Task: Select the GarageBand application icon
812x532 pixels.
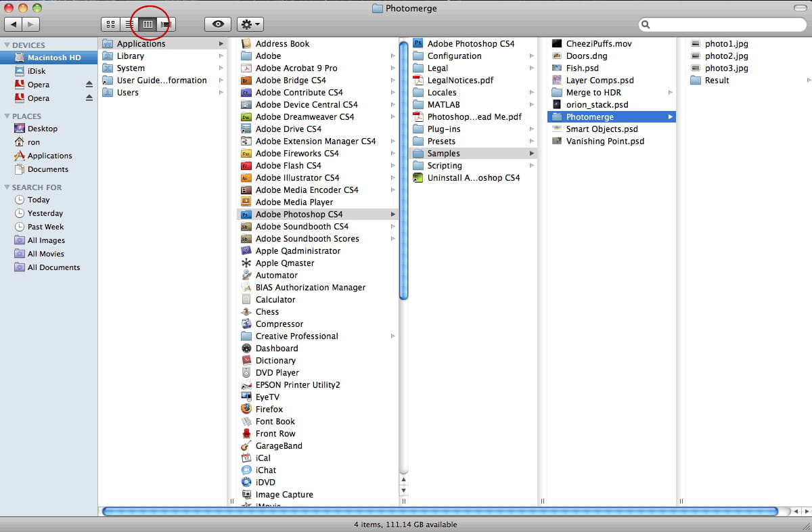Action: [x=246, y=446]
